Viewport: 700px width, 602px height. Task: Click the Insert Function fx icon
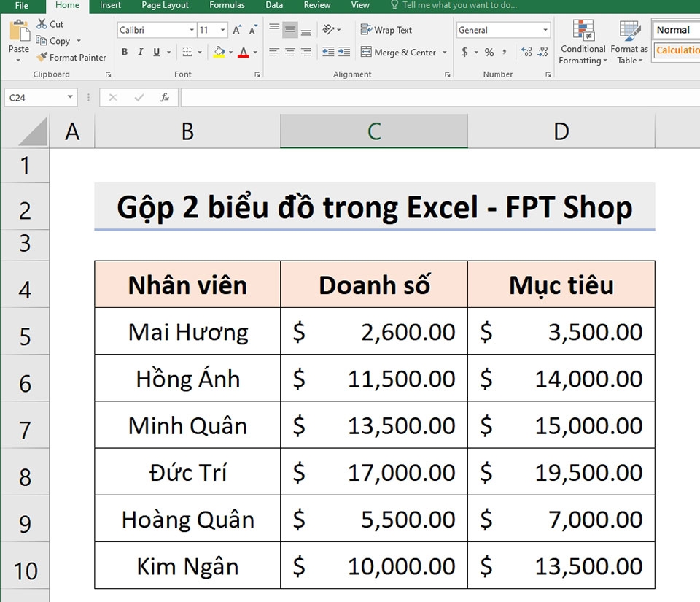point(165,97)
